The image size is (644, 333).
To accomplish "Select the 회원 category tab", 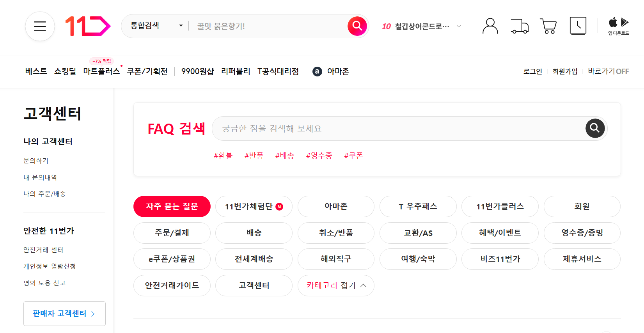I will coord(582,206).
